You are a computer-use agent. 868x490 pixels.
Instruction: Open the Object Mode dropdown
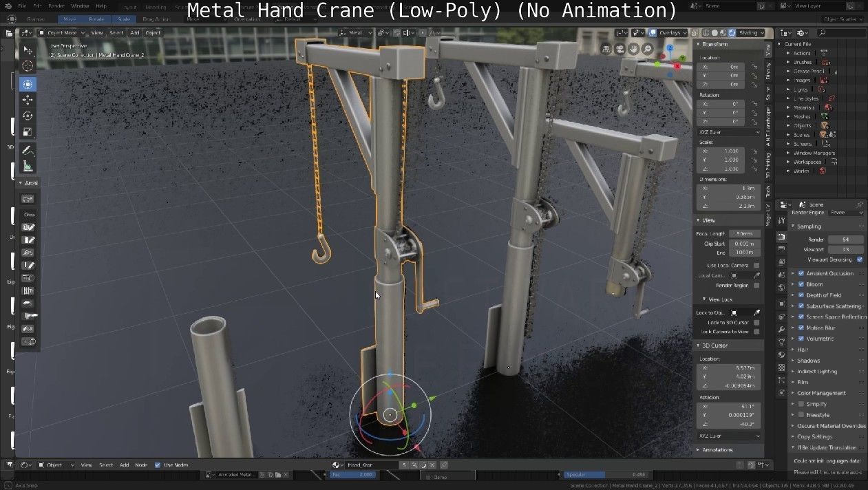[62, 32]
